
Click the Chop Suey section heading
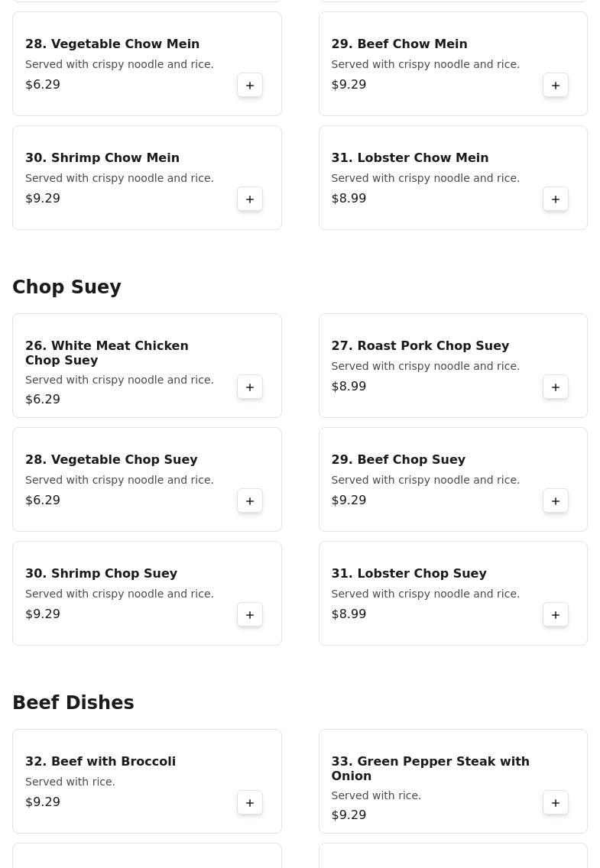66,287
